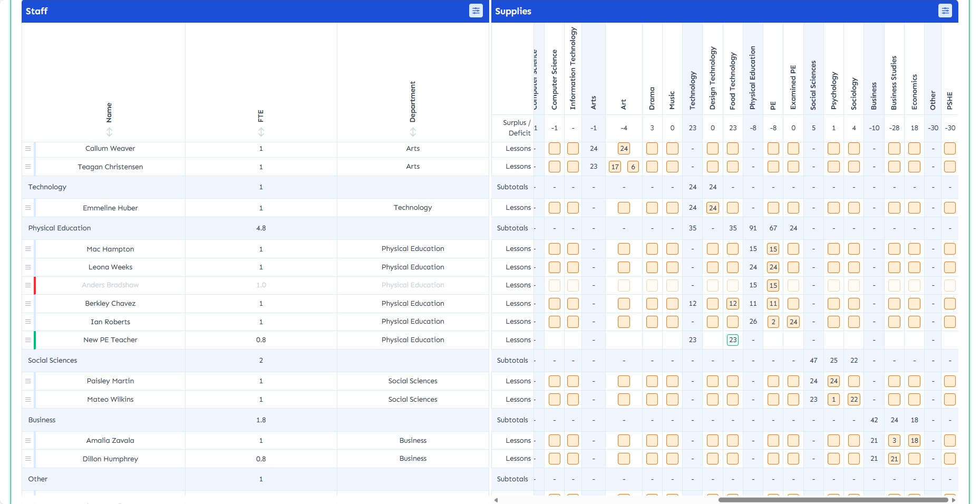
Task: Click drag handle for Callum Weaver row
Action: (x=28, y=149)
